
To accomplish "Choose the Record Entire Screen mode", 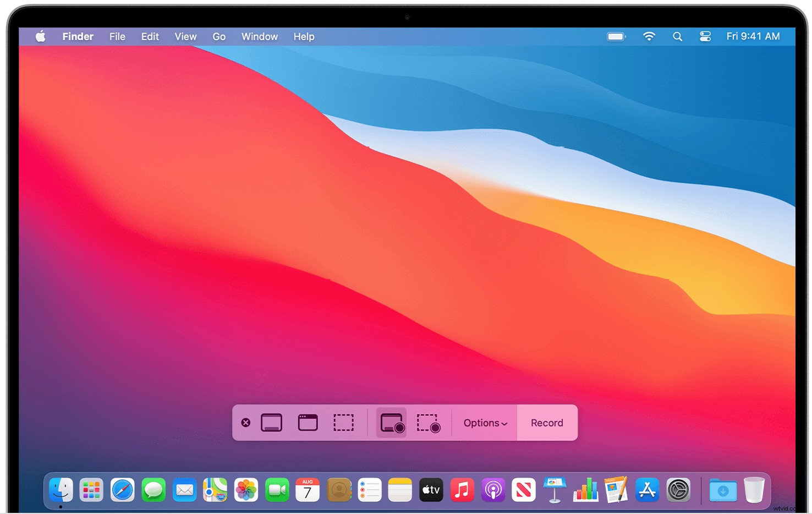I will (391, 423).
